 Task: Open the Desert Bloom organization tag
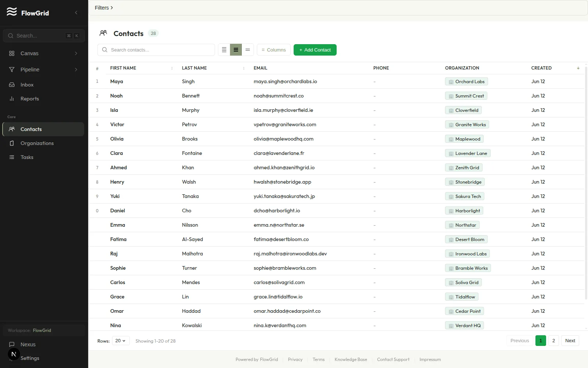click(466, 240)
